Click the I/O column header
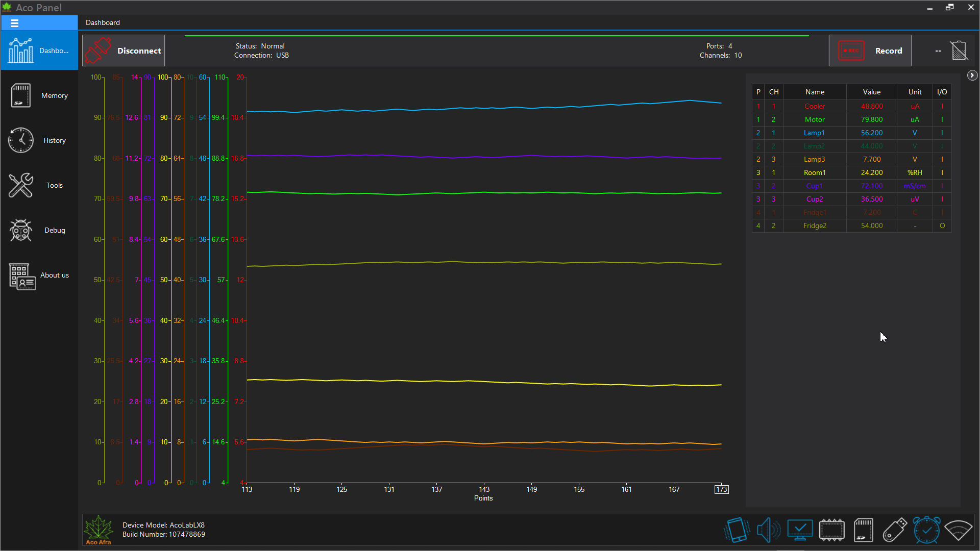The image size is (980, 551). coord(942,92)
